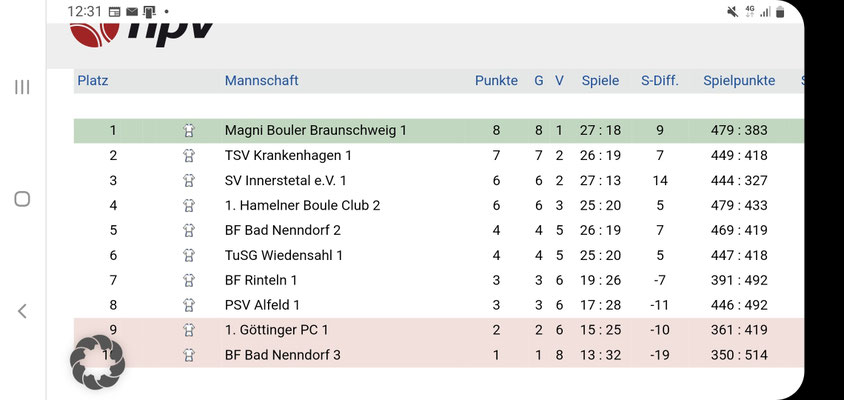Open team 1. Hamelner Boule Club 2
The height and width of the screenshot is (400, 844).
303,205
